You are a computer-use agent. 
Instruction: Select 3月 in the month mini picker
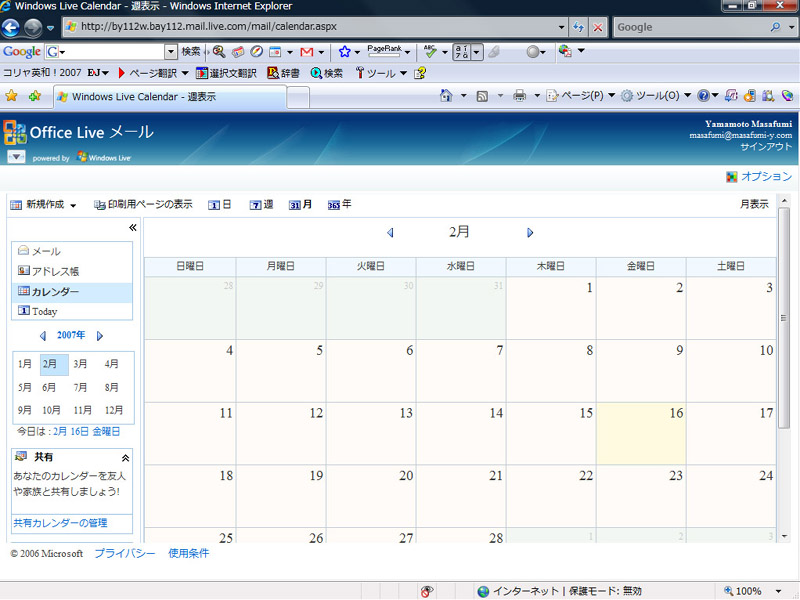coord(80,364)
